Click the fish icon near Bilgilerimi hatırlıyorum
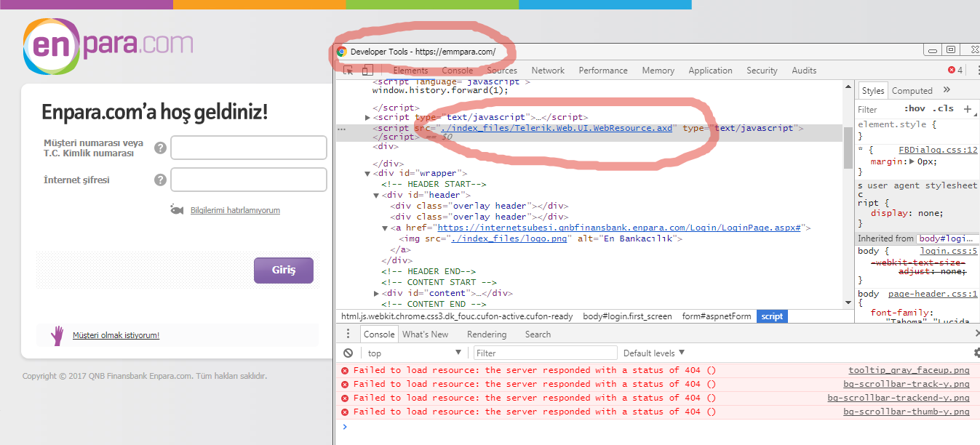 click(177, 209)
